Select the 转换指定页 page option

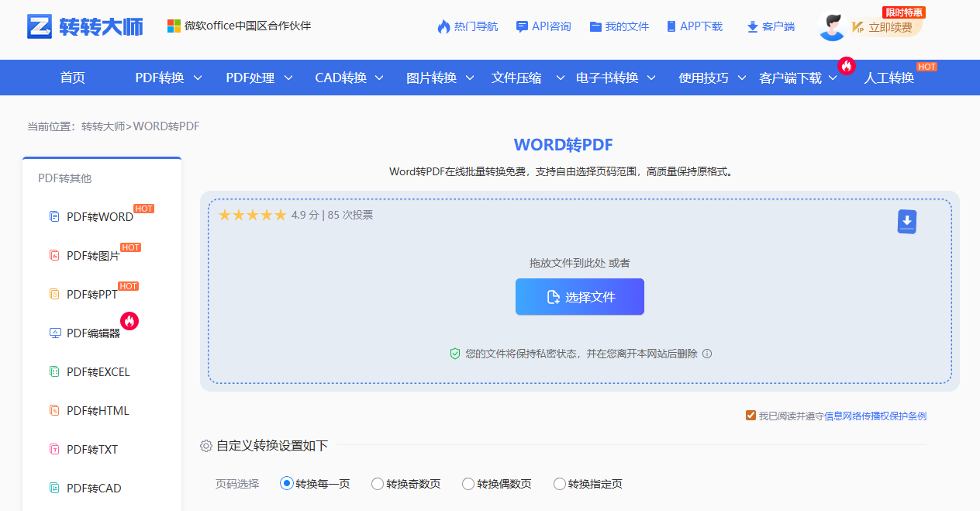point(559,483)
